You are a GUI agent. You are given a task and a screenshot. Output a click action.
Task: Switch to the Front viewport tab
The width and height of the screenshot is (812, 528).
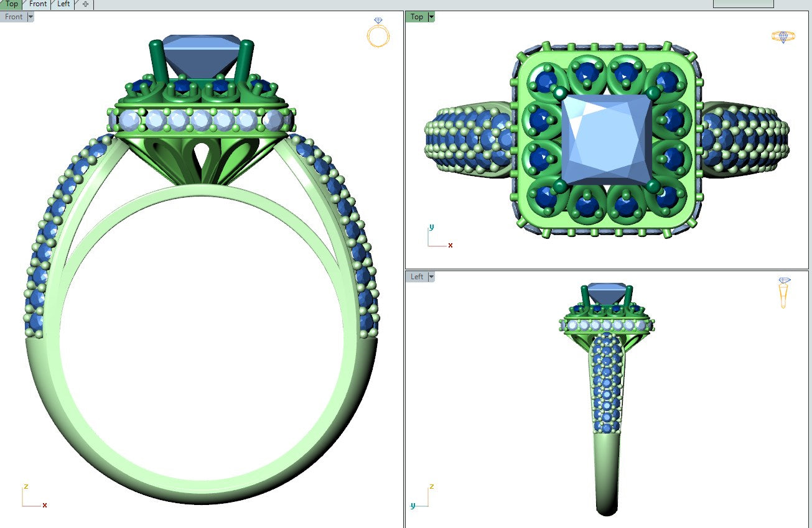[x=38, y=4]
